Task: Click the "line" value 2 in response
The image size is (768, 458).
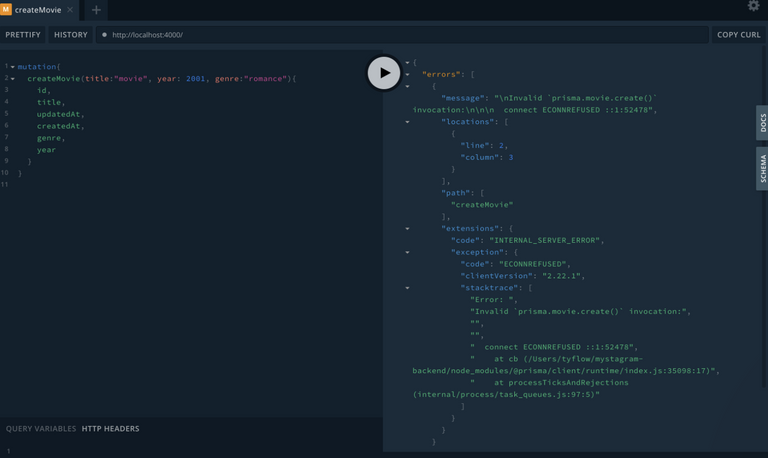Action: click(x=501, y=145)
